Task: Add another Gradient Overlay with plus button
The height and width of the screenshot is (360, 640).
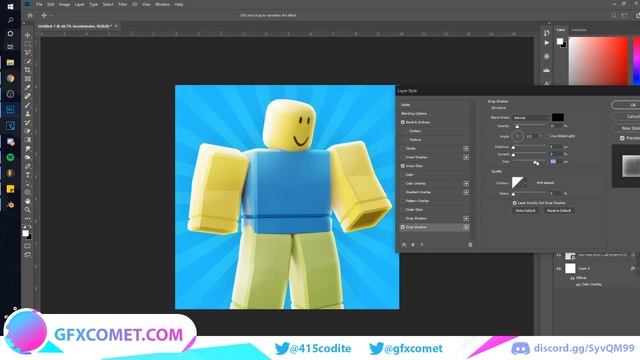Action: pyautogui.click(x=466, y=192)
